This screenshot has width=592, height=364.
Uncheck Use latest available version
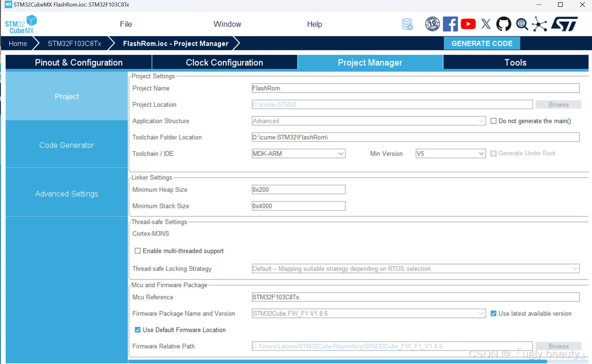[493, 314]
